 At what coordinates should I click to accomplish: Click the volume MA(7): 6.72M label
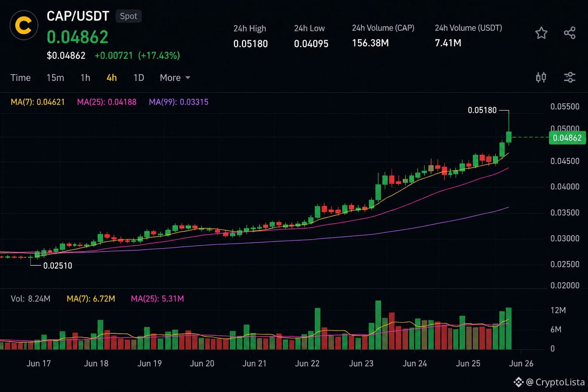91,299
